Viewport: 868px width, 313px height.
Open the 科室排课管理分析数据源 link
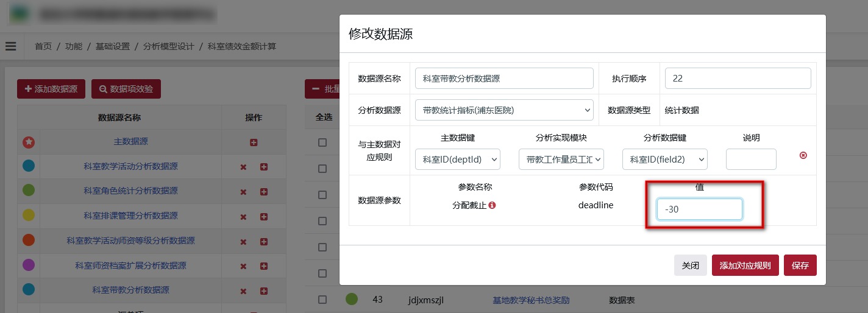(131, 216)
